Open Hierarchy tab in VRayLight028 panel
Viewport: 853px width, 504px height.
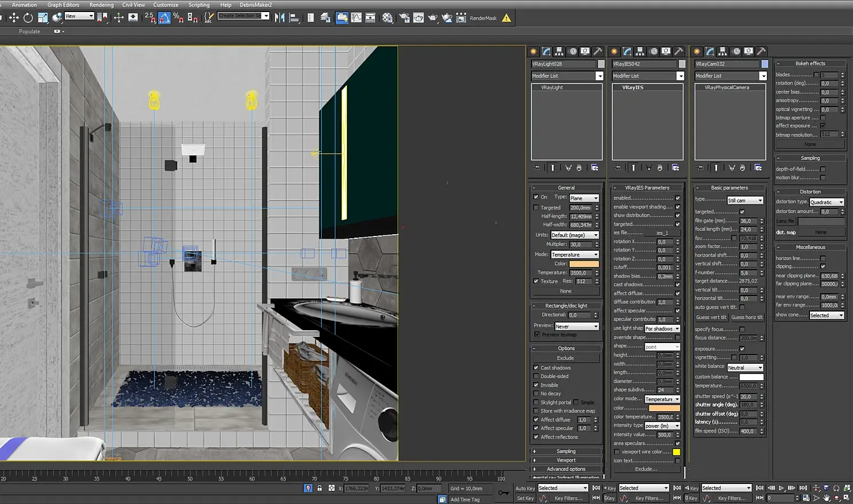pos(559,52)
